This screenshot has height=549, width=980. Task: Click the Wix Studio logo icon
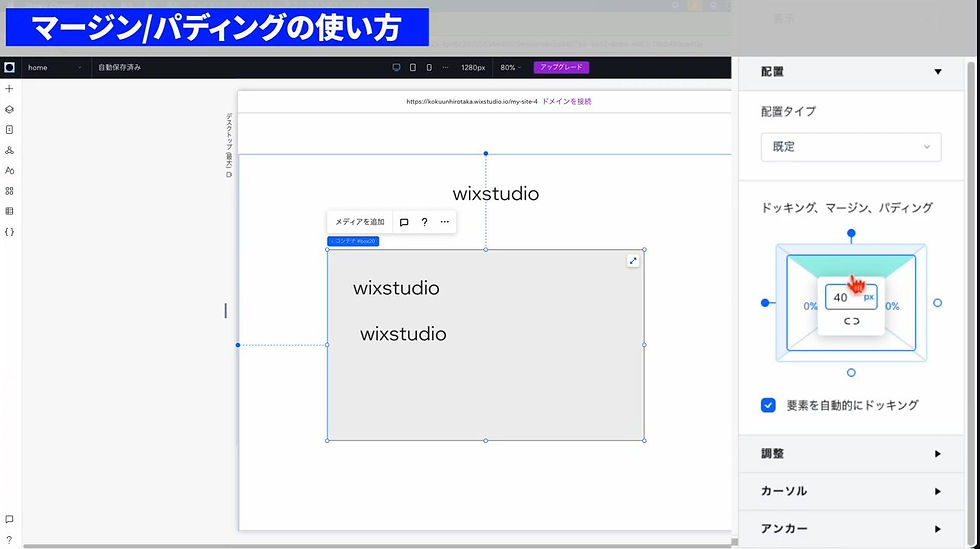click(x=9, y=67)
